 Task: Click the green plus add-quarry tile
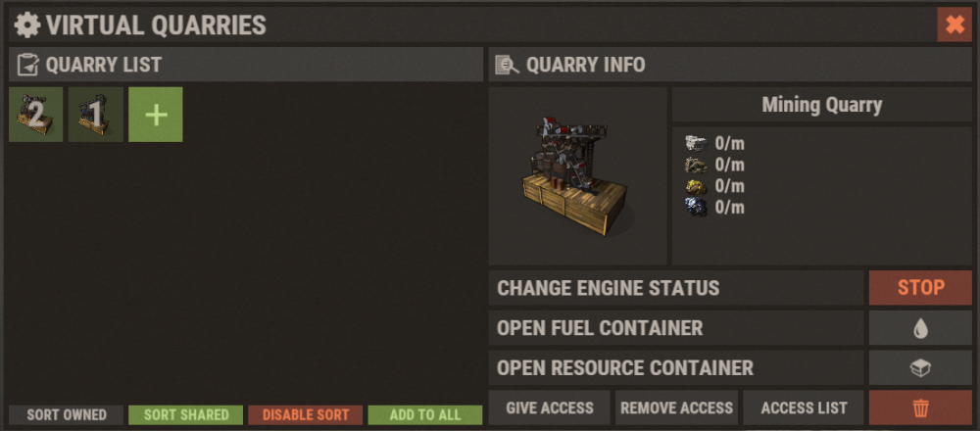(156, 115)
